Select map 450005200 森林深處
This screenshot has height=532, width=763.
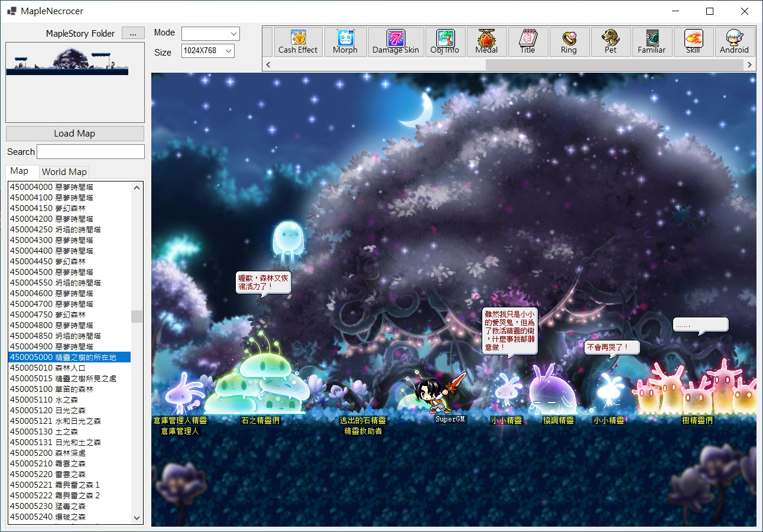(x=69, y=453)
